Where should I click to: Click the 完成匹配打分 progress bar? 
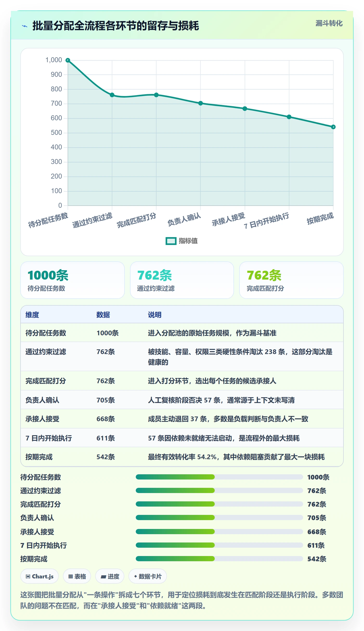click(219, 504)
